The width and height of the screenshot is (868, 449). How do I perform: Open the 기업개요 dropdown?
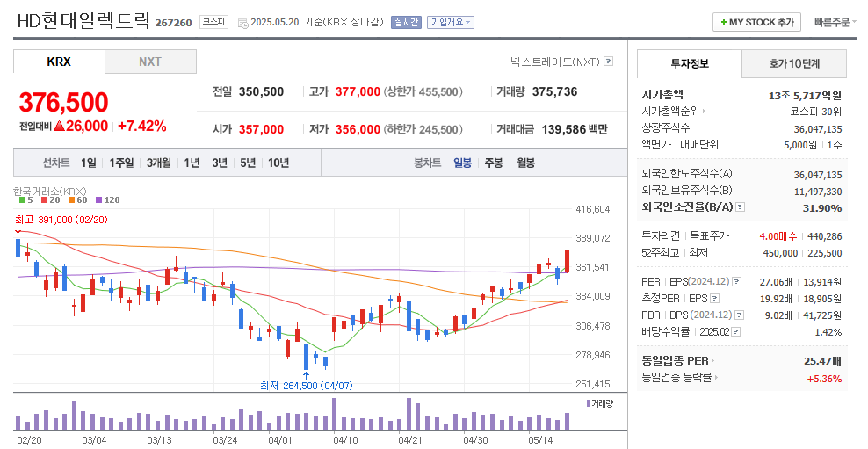pos(451,23)
